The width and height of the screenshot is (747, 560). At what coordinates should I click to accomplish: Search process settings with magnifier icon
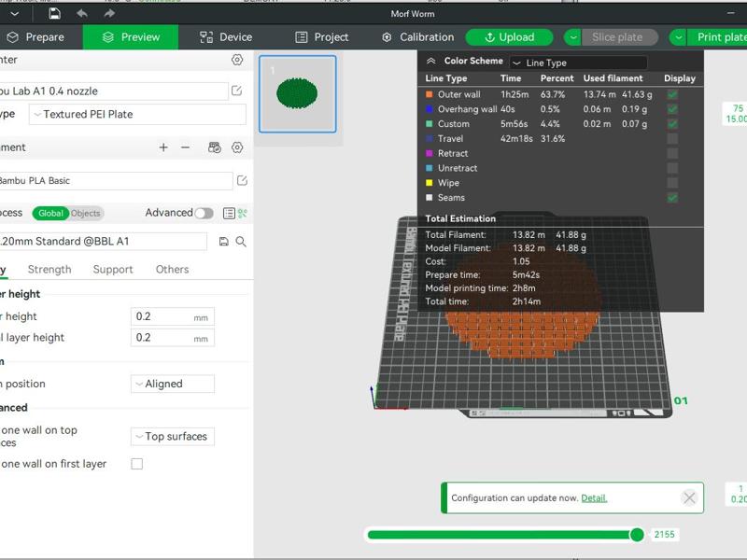click(x=241, y=242)
